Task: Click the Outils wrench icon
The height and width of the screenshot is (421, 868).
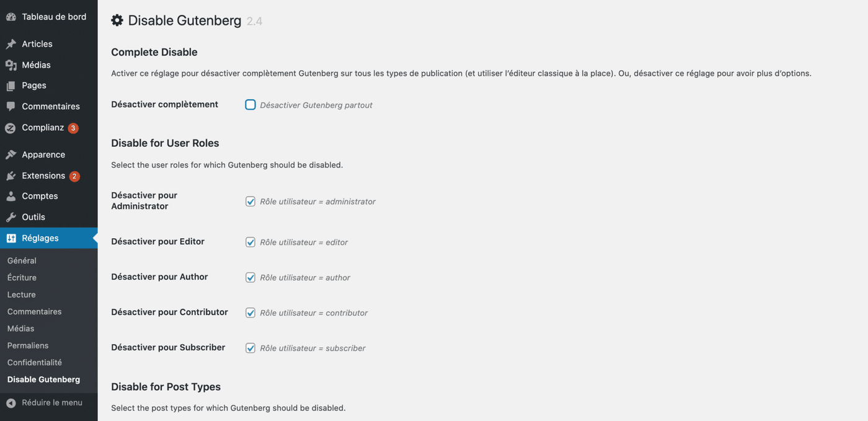Action: [11, 217]
